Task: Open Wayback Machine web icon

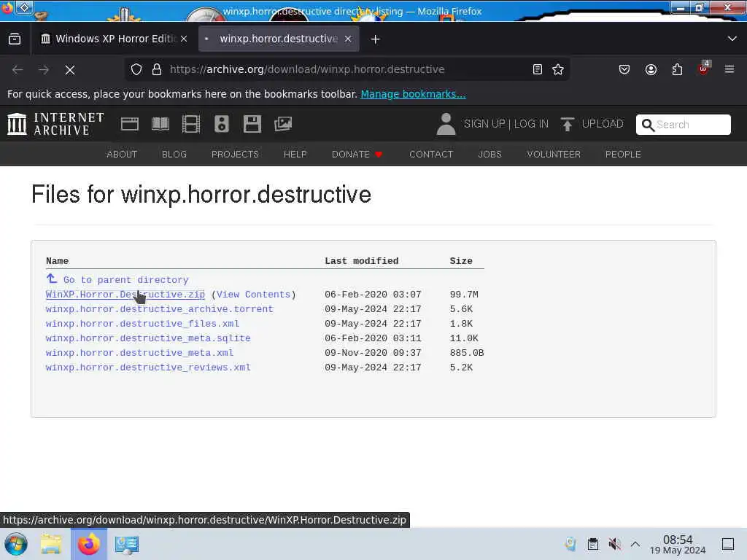Action: (x=130, y=124)
